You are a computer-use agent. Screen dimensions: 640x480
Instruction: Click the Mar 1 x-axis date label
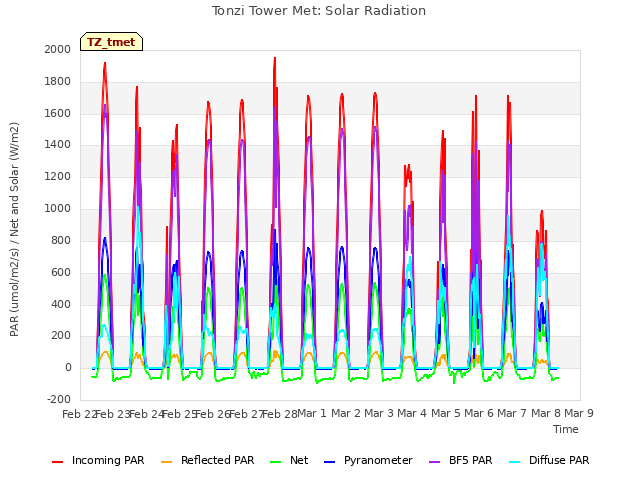click(x=312, y=413)
